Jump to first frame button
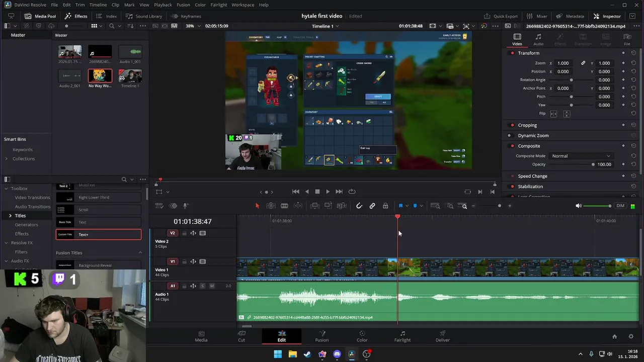The height and width of the screenshot is (362, 644). click(296, 192)
